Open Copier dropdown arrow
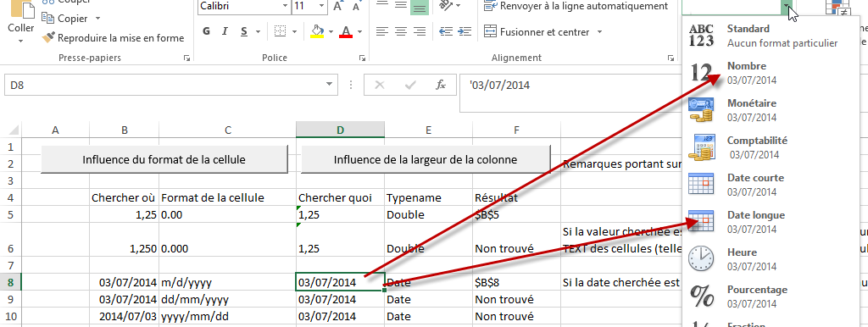 [98, 19]
